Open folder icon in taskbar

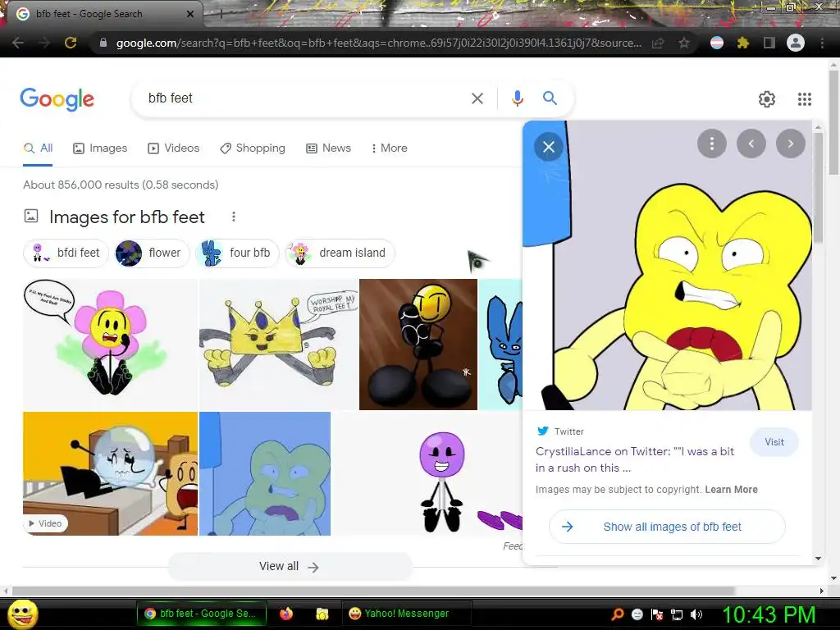322,614
